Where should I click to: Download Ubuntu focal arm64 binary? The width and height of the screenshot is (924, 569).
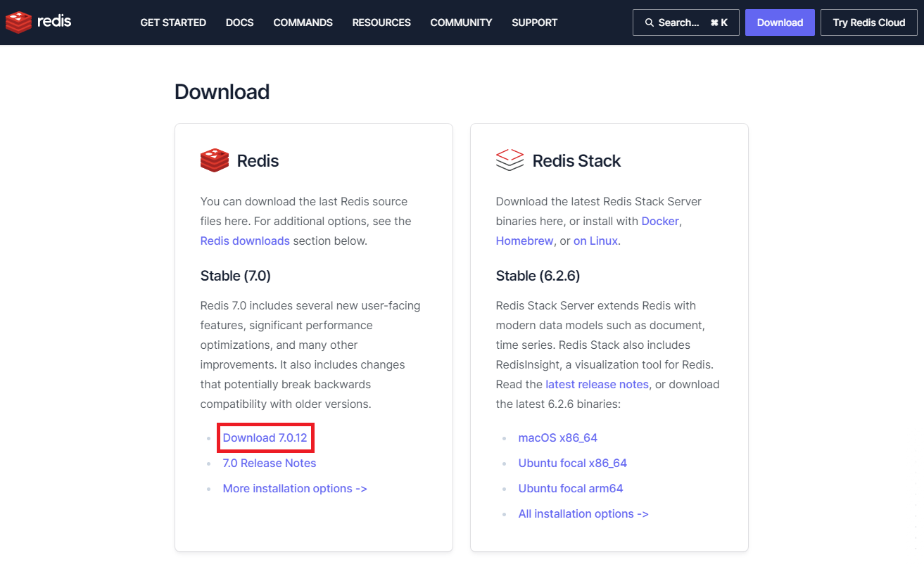(x=571, y=488)
